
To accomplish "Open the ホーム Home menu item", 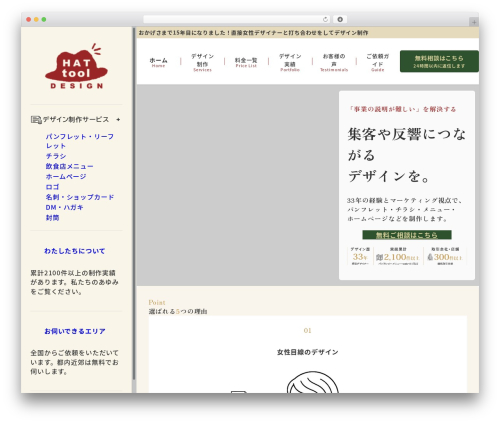I will pyautogui.click(x=158, y=62).
